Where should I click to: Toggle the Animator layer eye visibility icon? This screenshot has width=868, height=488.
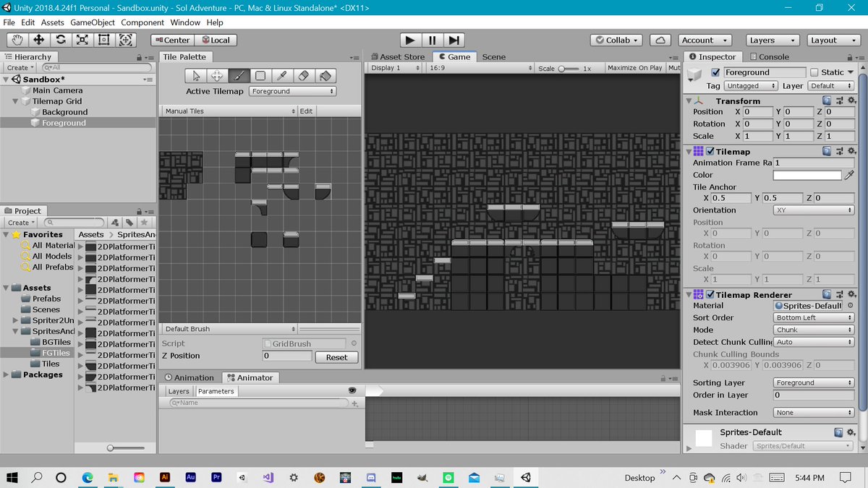coord(352,390)
